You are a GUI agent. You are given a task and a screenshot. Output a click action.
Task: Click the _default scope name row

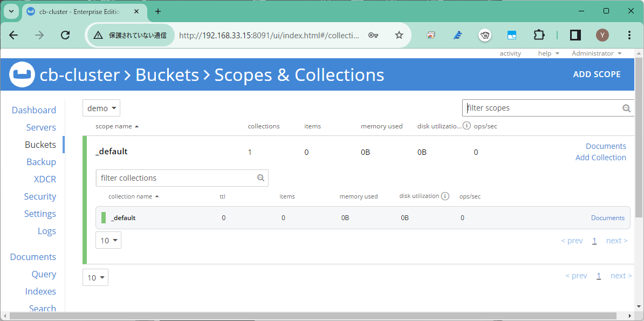pos(112,152)
